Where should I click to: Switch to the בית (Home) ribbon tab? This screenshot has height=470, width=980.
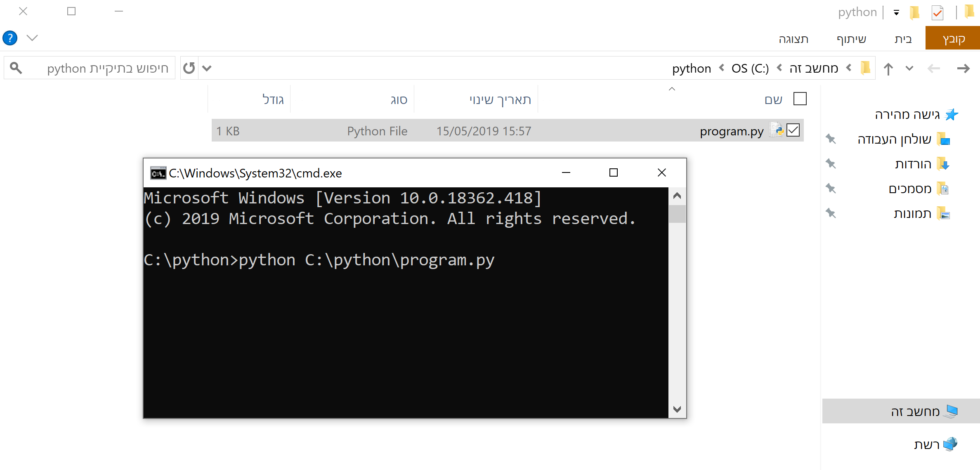tap(903, 39)
